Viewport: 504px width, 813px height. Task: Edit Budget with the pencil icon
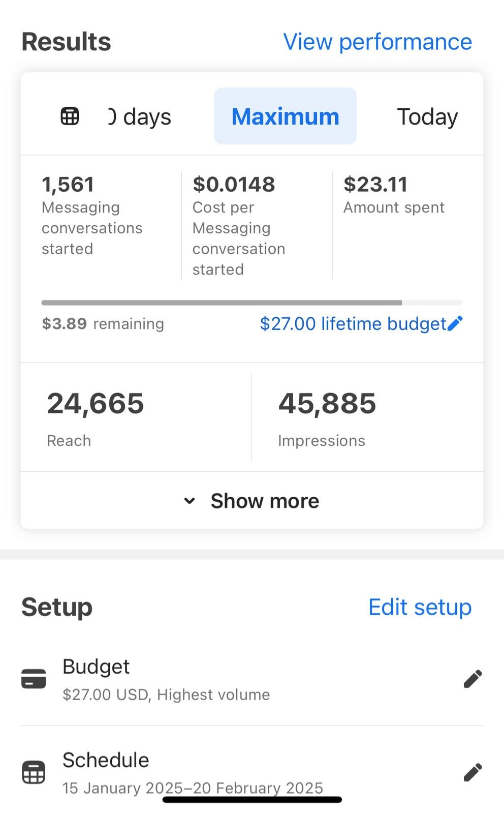click(x=472, y=679)
